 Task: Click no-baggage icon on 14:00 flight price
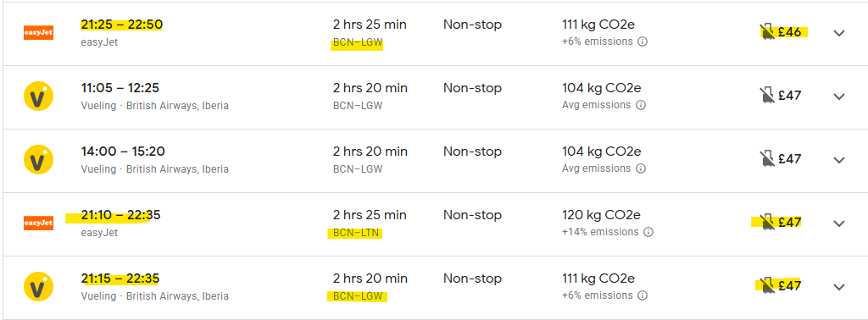[x=766, y=159]
